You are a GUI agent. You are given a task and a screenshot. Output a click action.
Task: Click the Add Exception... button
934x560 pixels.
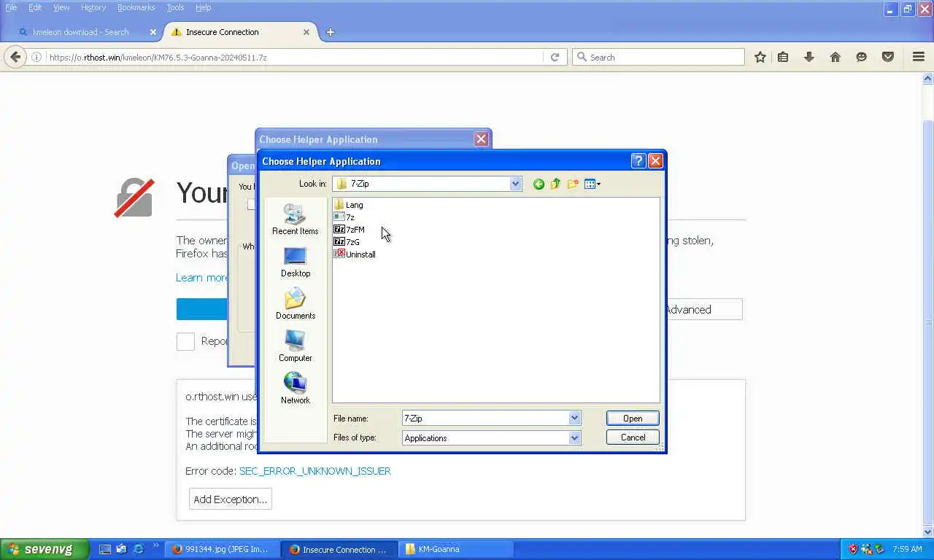point(230,499)
